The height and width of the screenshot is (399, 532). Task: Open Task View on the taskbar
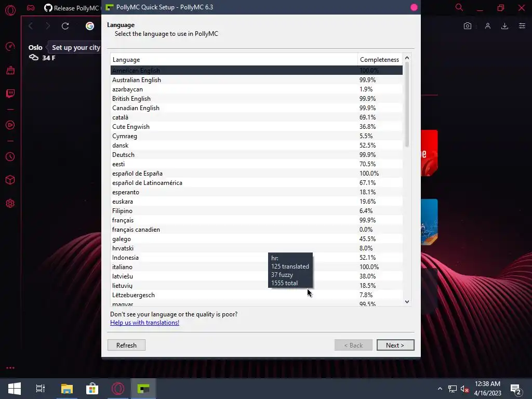(x=41, y=389)
